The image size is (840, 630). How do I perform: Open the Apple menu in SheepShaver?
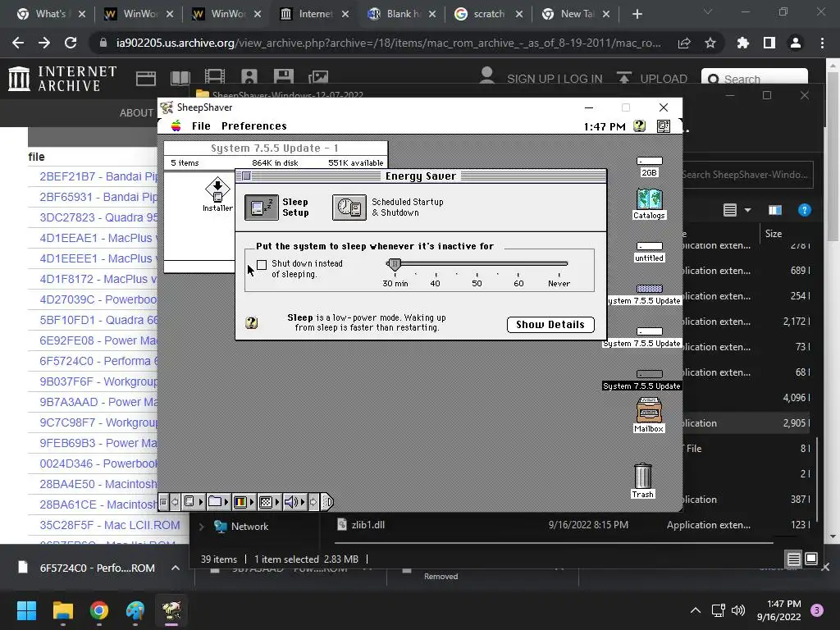click(176, 126)
